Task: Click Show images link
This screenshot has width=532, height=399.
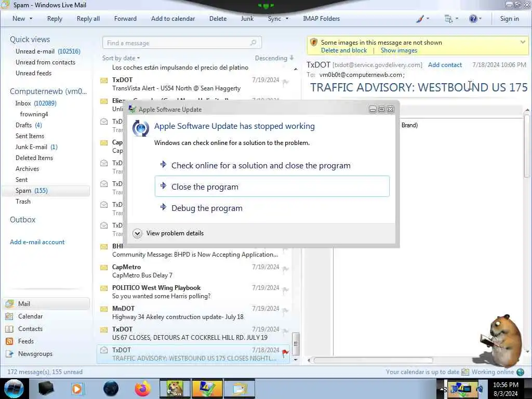Action: pyautogui.click(x=398, y=50)
